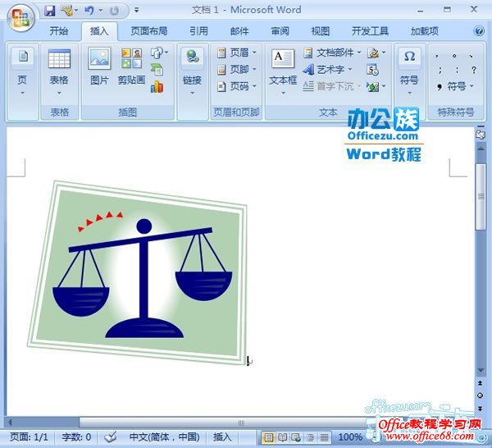The image size is (492, 448).
Task: Open the 视图 tab
Action: point(321,30)
